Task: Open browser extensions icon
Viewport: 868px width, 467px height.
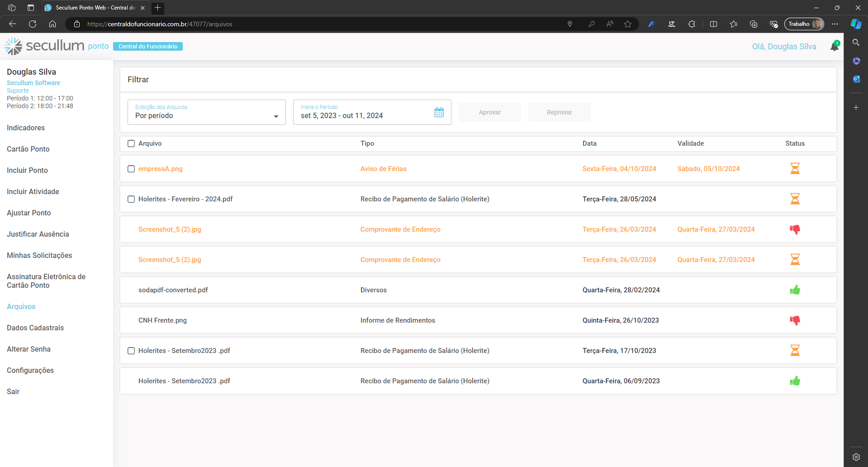Action: [692, 24]
